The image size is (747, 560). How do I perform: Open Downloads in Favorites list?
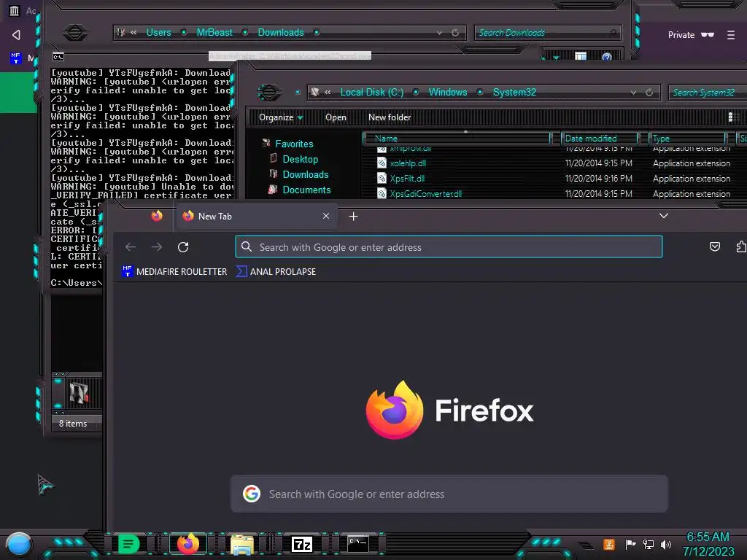[306, 174]
